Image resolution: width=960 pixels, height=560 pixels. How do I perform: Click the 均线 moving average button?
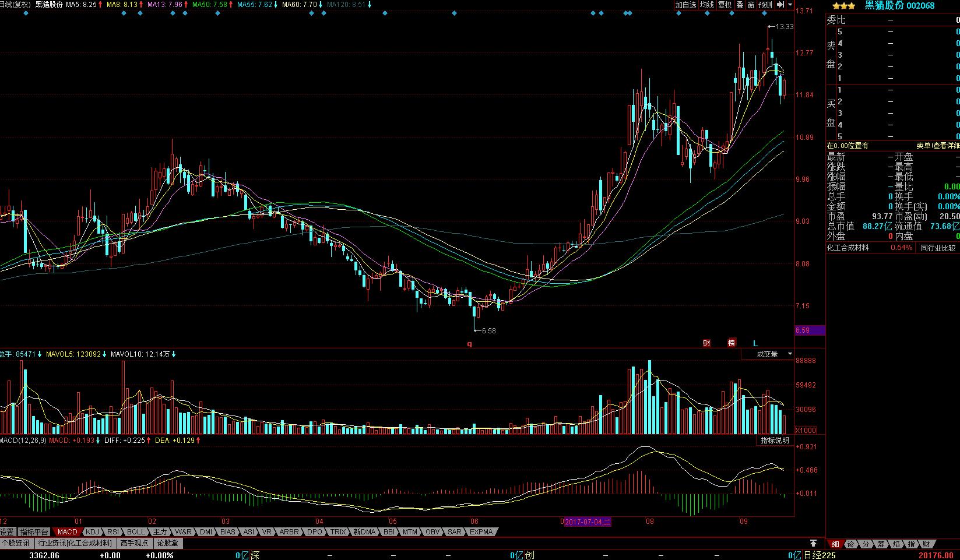point(707,5)
